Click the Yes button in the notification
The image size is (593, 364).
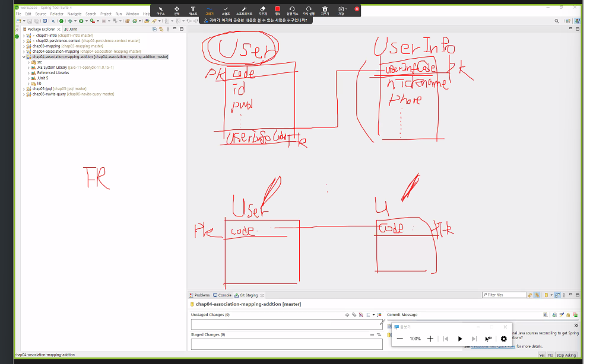(542, 355)
